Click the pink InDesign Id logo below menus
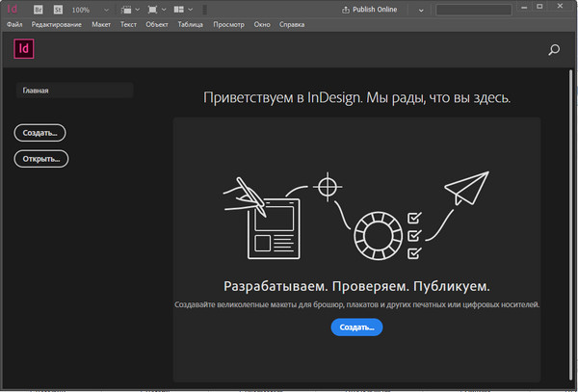This screenshot has width=578, height=392. tap(23, 48)
